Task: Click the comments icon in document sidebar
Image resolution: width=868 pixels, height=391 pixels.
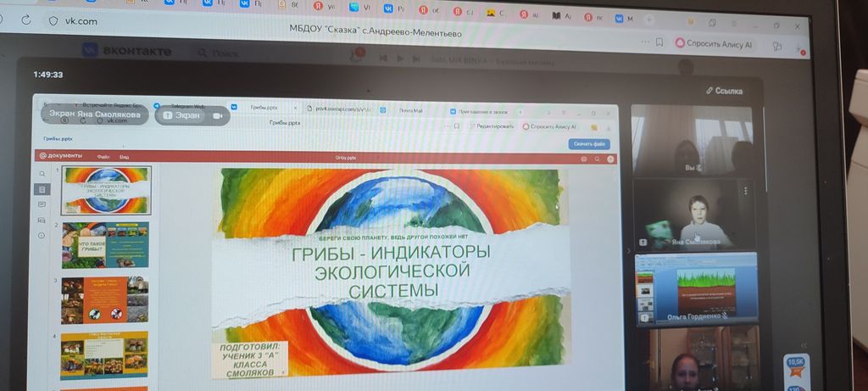Action: coord(42,204)
